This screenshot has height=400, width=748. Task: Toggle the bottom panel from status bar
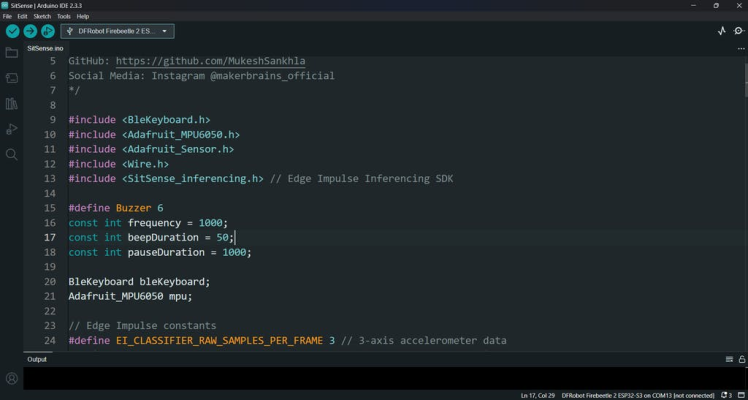(x=740, y=395)
